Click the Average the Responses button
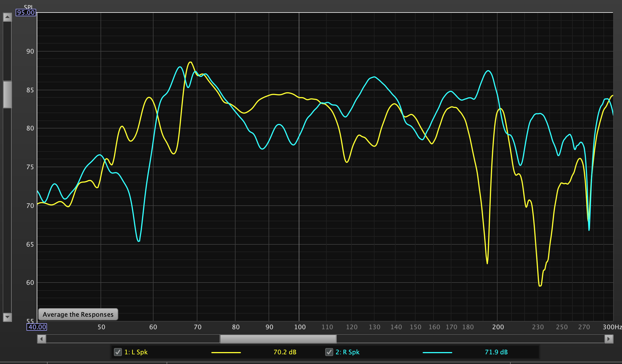Viewport: 622px width, 364px height. (78, 314)
